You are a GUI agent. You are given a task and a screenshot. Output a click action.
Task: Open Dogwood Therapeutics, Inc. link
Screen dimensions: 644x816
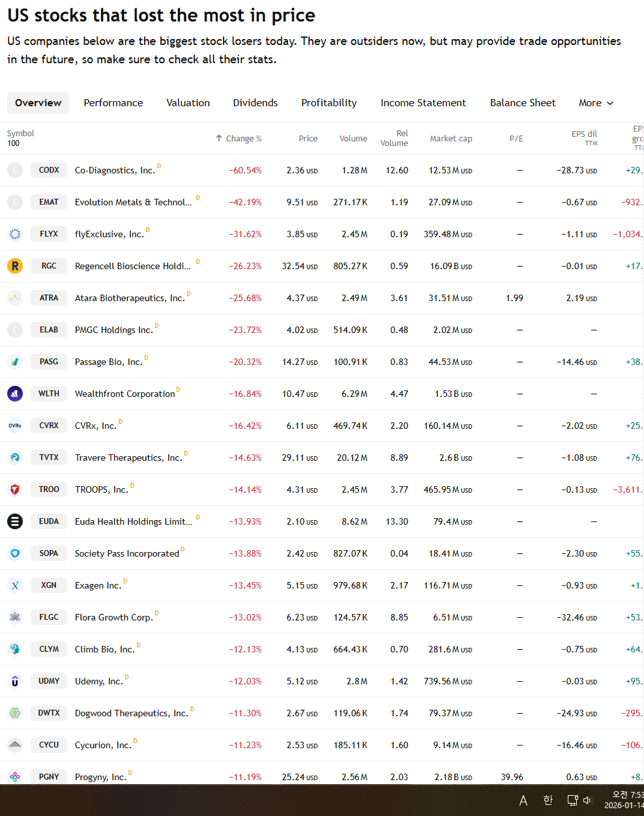[132, 713]
